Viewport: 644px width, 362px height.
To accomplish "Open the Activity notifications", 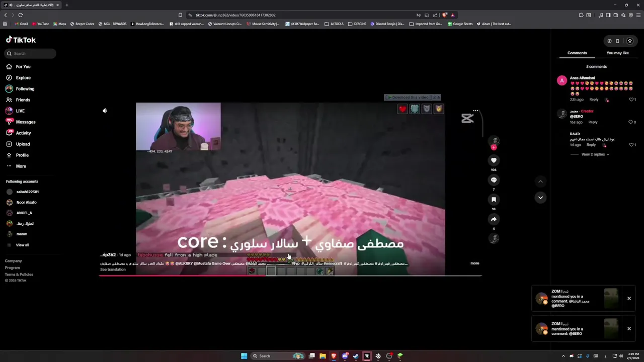I will click(18, 133).
